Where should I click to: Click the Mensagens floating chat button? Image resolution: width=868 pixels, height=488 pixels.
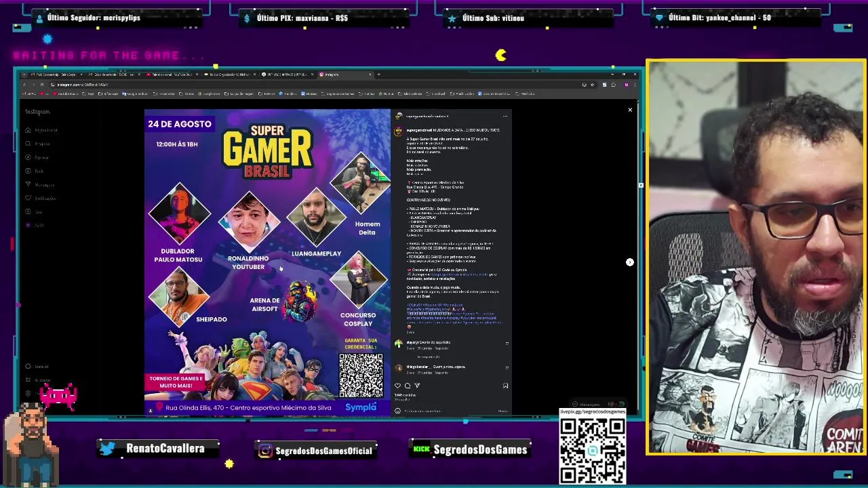click(x=597, y=405)
